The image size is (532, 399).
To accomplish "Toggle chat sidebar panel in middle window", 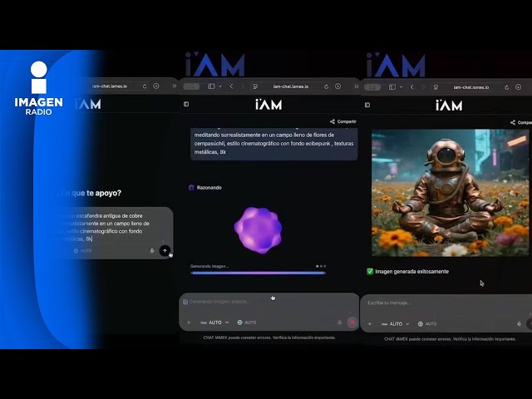I will tap(186, 104).
